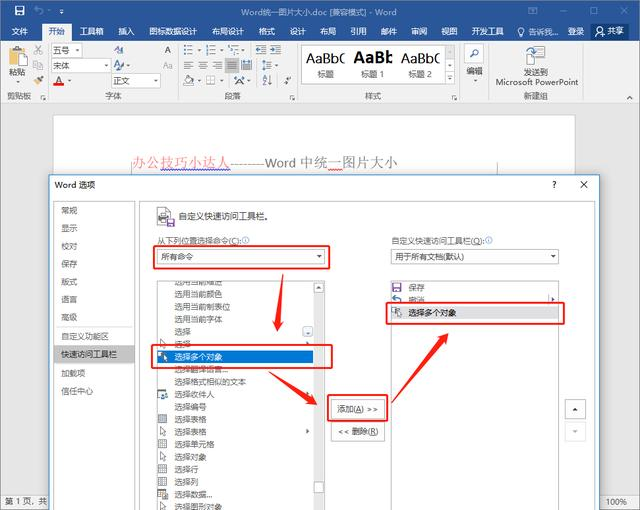Viewport: 640px width, 510px height.
Task: Select 选择单元格 in the commands list
Action: point(235,444)
